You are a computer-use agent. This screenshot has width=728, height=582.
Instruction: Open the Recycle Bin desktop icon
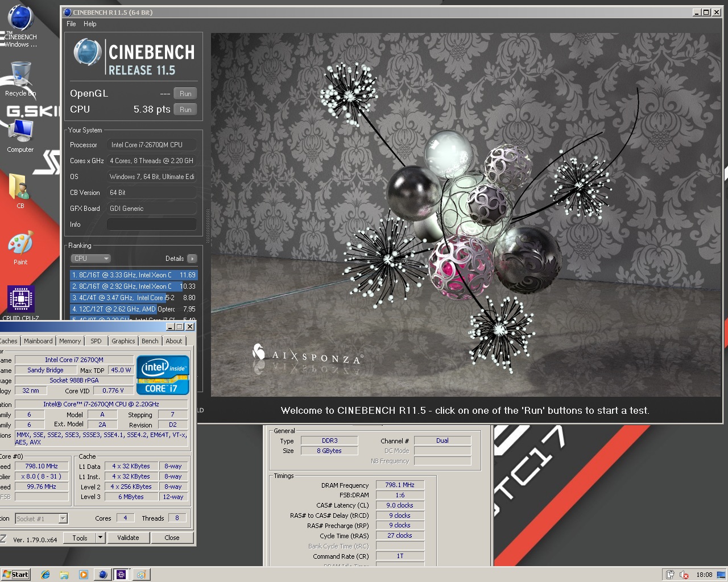point(20,78)
